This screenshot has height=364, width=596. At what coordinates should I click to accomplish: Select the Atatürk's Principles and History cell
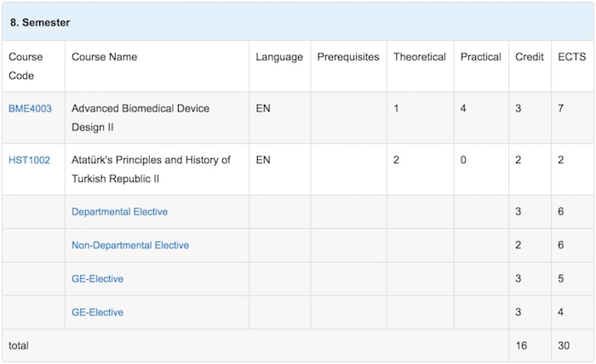[157, 169]
